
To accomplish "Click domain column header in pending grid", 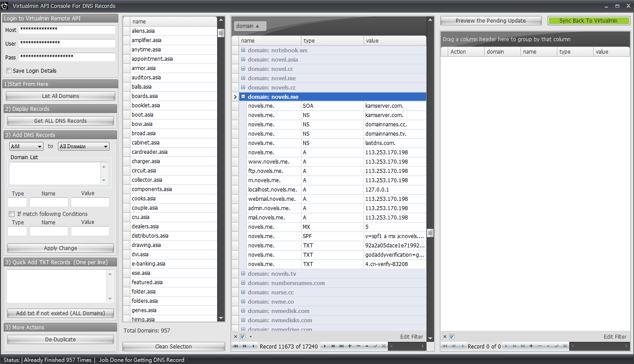I will pos(502,51).
